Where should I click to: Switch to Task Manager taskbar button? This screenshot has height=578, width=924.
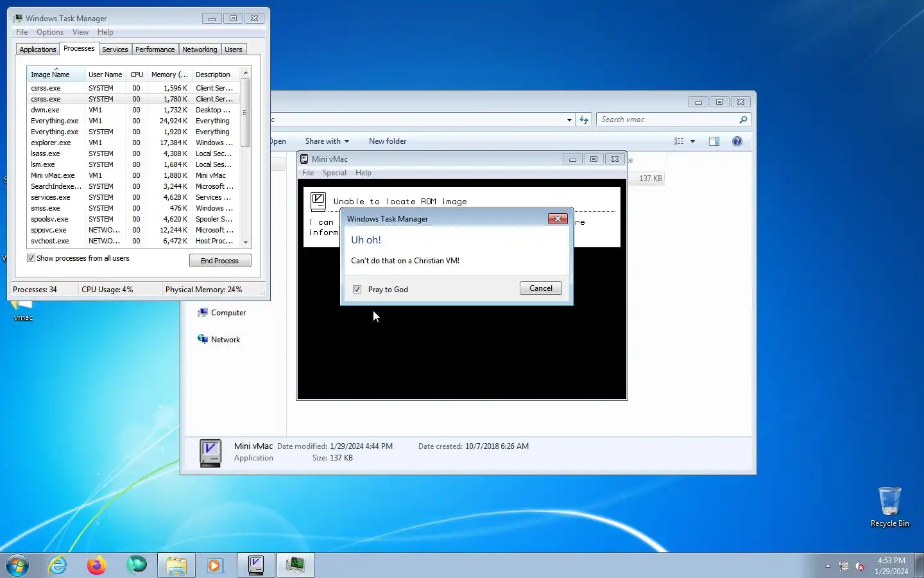[x=296, y=565]
